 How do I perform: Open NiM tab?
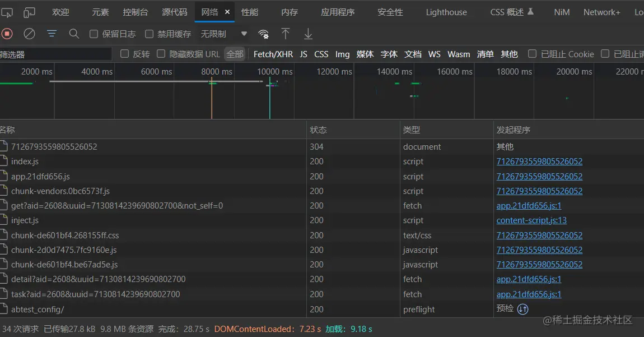tap(562, 12)
